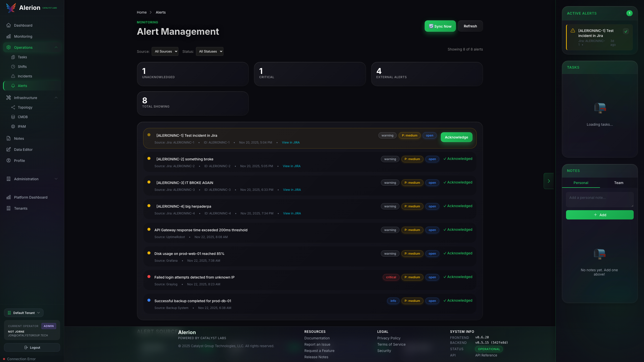Click the Data Editor pencil icon
Screen dimensions: 644x362
point(9,150)
